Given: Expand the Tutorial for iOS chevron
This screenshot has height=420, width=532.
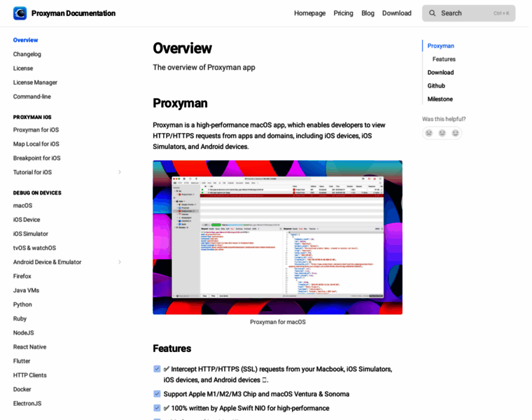Looking at the screenshot, I should (x=120, y=172).
